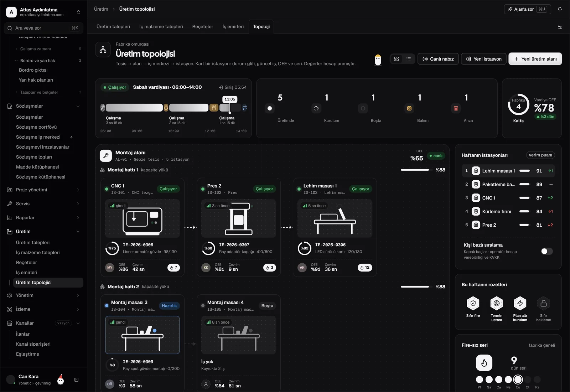Collapse the Bordro ve yan hak group
570x392 pixels.
[48, 61]
